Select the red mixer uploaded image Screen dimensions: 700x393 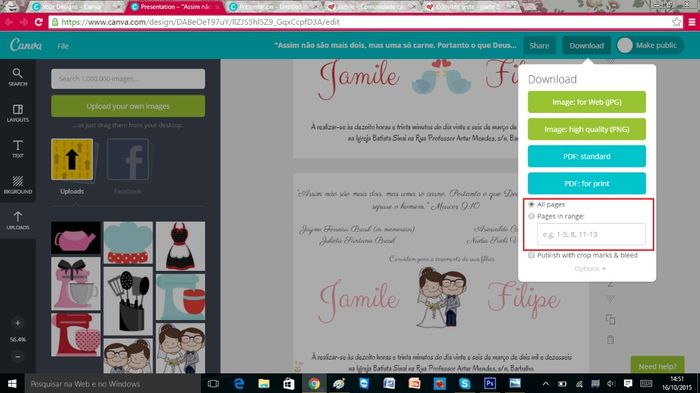tap(75, 334)
